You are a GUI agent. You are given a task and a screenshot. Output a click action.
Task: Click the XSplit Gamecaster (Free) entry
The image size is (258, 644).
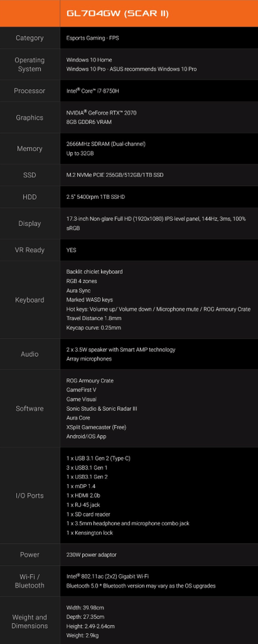pos(96,427)
